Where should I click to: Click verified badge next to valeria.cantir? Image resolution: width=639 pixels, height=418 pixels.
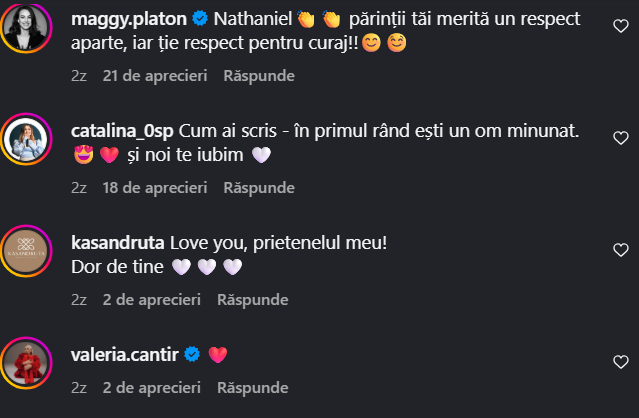point(192,354)
